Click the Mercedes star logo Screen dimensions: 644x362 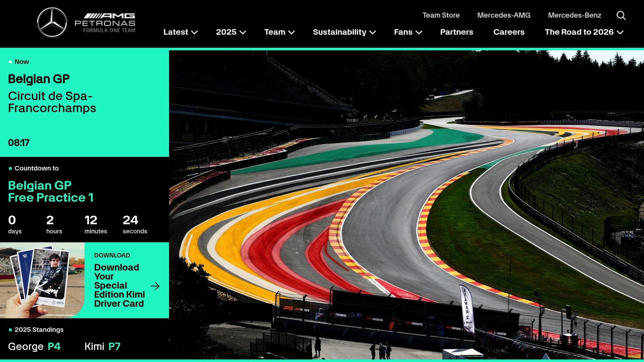point(52,22)
